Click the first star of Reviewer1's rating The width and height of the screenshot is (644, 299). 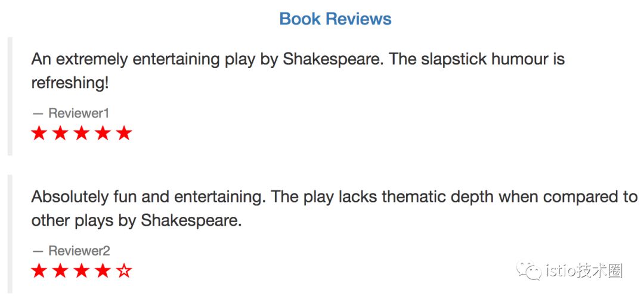tap(39, 133)
